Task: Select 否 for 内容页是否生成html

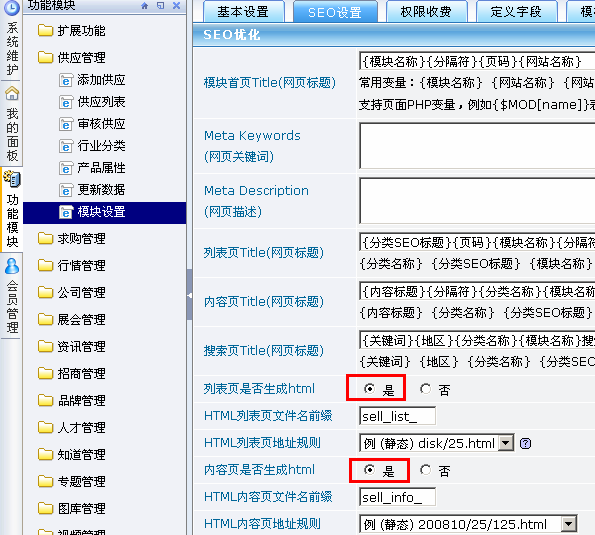Action: point(425,470)
